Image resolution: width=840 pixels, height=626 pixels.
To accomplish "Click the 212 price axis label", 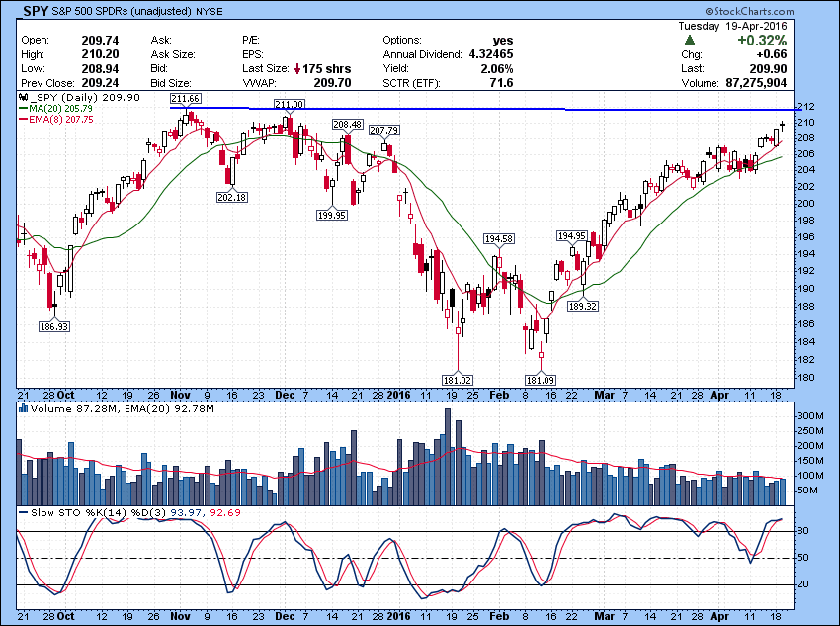I will (806, 107).
